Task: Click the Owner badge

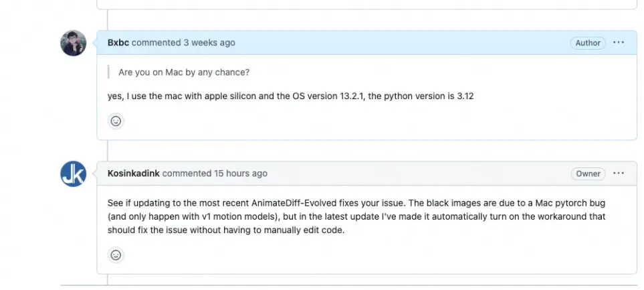Action: pyautogui.click(x=588, y=173)
